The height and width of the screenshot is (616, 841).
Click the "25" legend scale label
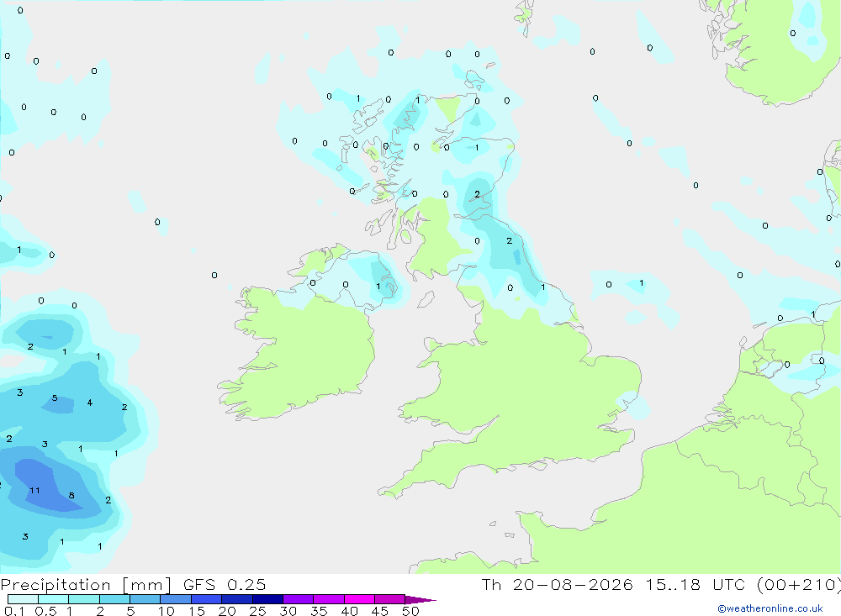click(258, 611)
